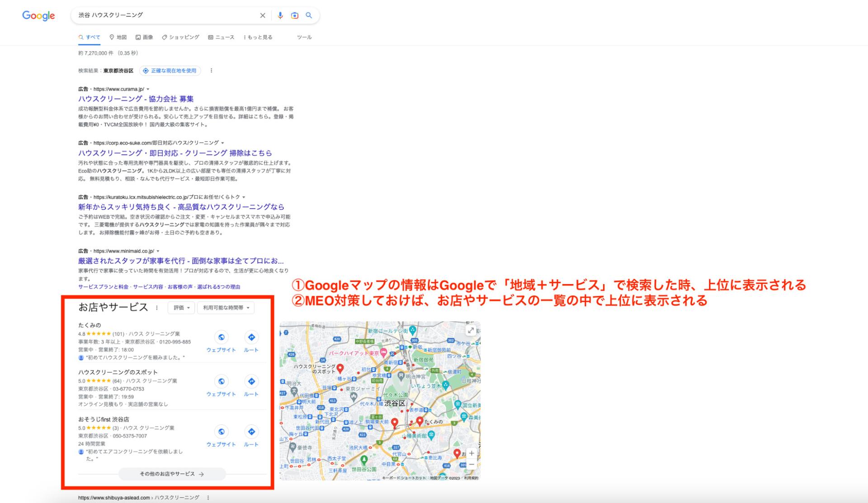The image size is (868, 503).
Task: Open the 評価 rating filter dropdown
Action: pyautogui.click(x=181, y=308)
